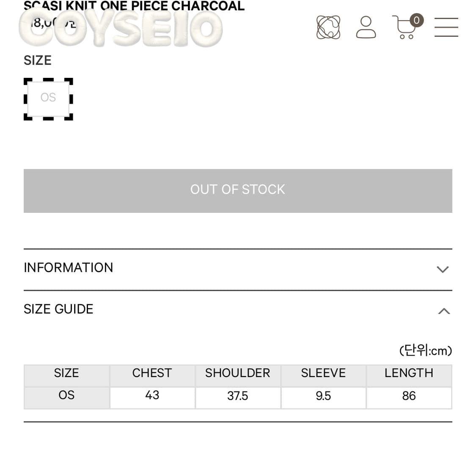Collapse Size Guide using the up chevron
The image size is (476, 449).
click(443, 311)
